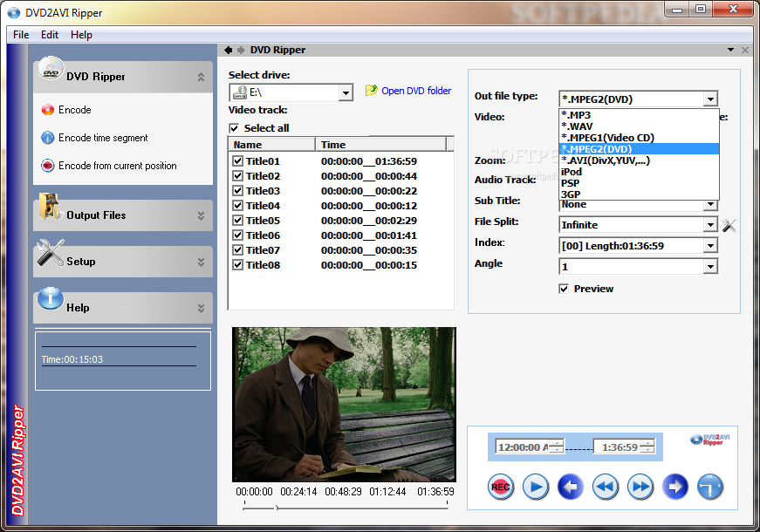Image resolution: width=760 pixels, height=532 pixels.
Task: Open File Split settings tools icon
Action: (729, 225)
